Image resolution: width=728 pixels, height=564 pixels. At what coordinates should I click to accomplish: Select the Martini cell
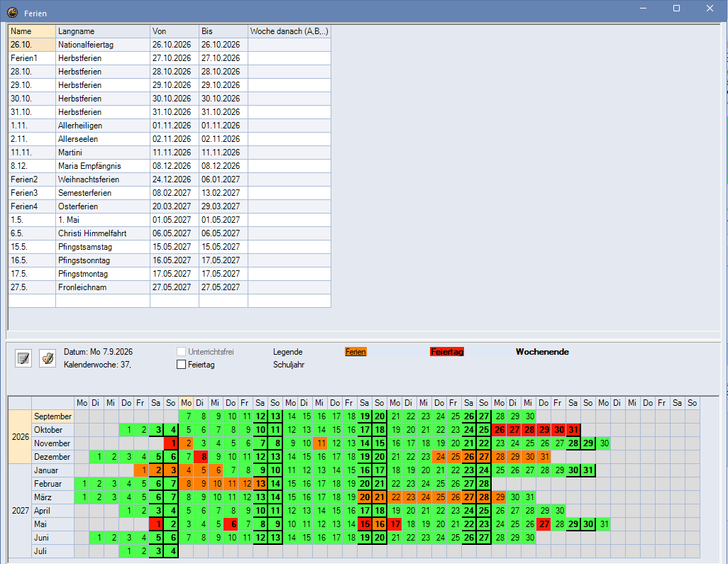103,153
